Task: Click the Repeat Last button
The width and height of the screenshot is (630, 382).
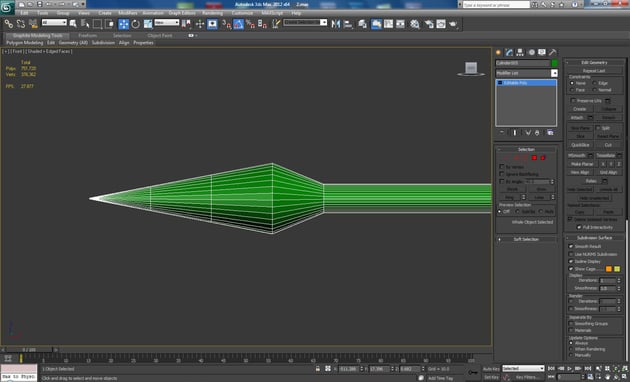Action: (x=594, y=70)
